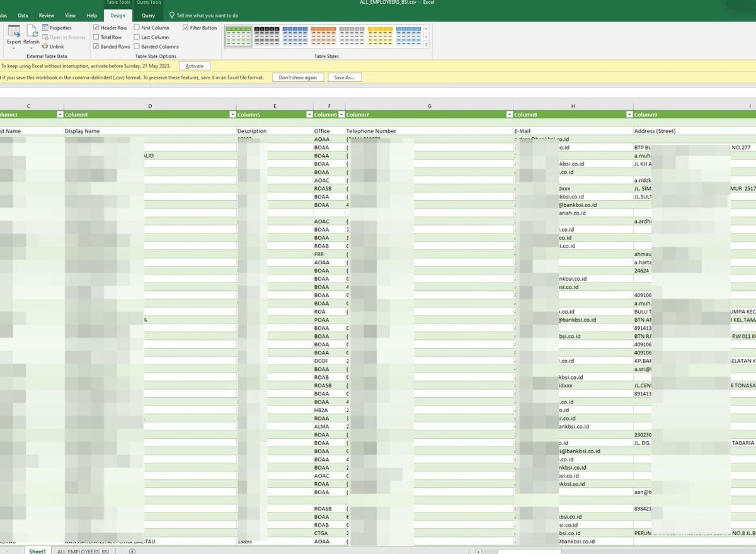756x554 pixels.
Task: Switch to the Review ribbon tab
Action: pyautogui.click(x=47, y=15)
